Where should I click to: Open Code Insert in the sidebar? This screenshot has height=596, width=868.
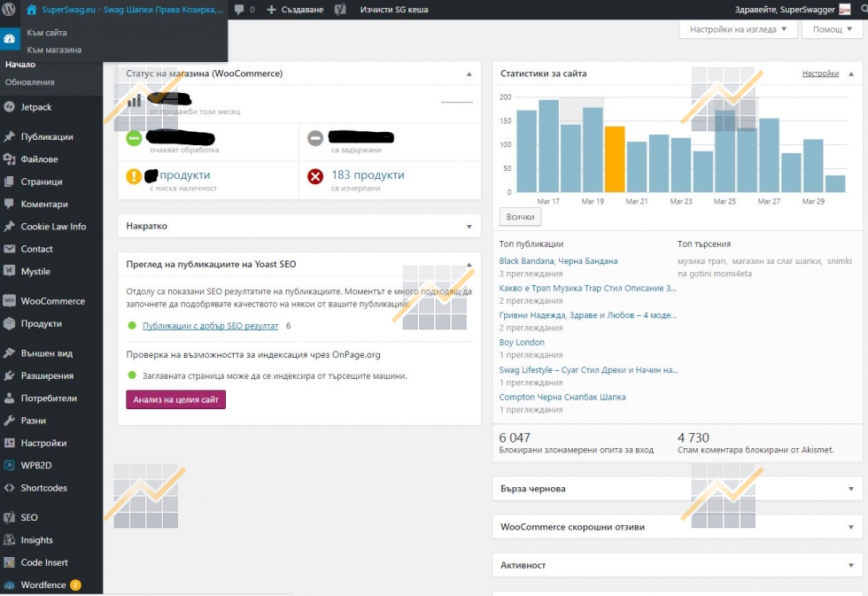click(44, 562)
